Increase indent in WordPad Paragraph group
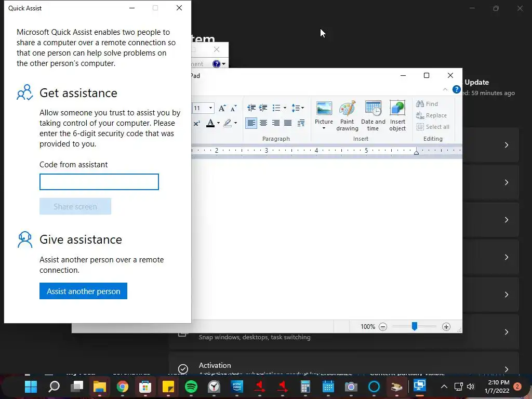 click(x=263, y=108)
